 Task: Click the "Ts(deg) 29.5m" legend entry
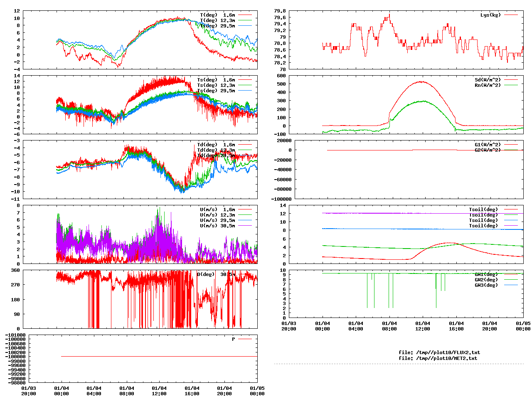216,91
